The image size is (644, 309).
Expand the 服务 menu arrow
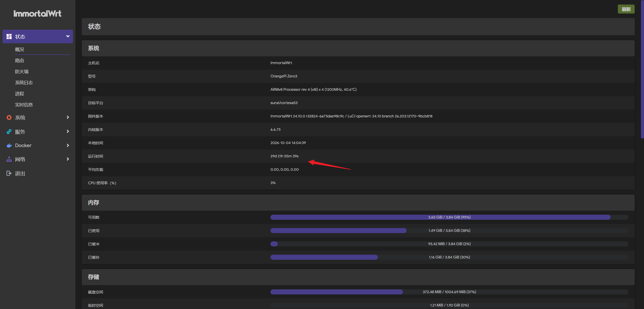[x=68, y=131]
